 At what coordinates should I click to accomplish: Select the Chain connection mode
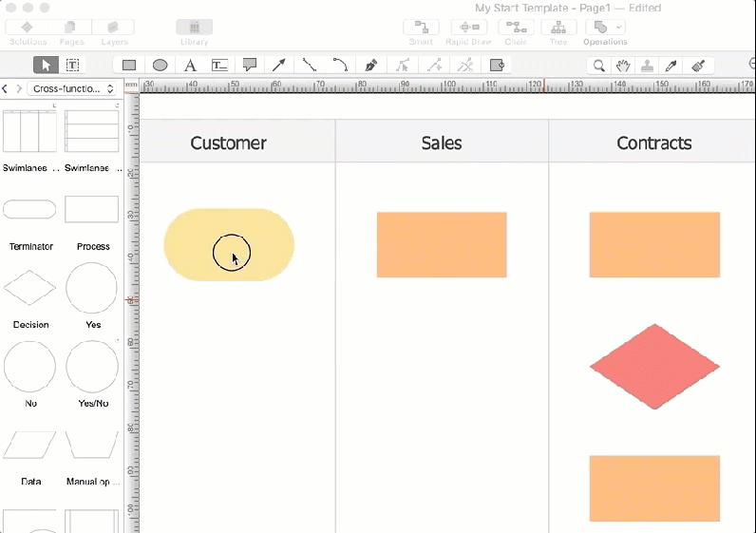(x=516, y=28)
